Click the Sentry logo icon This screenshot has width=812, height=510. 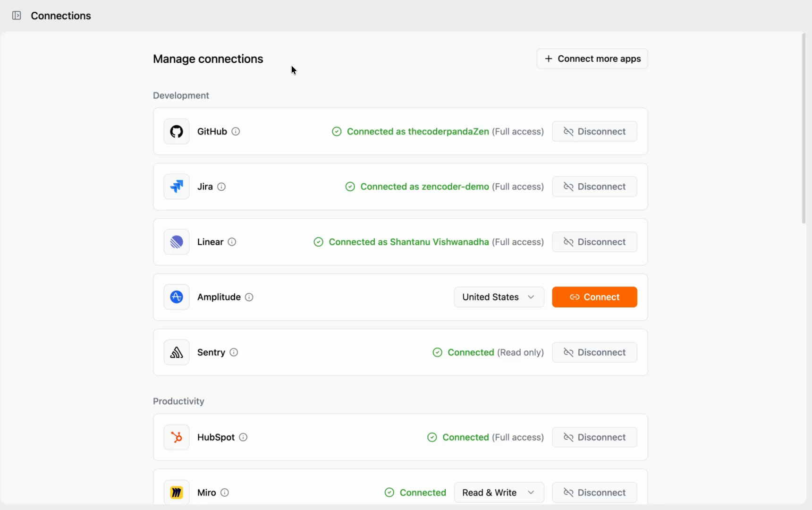[x=177, y=352]
